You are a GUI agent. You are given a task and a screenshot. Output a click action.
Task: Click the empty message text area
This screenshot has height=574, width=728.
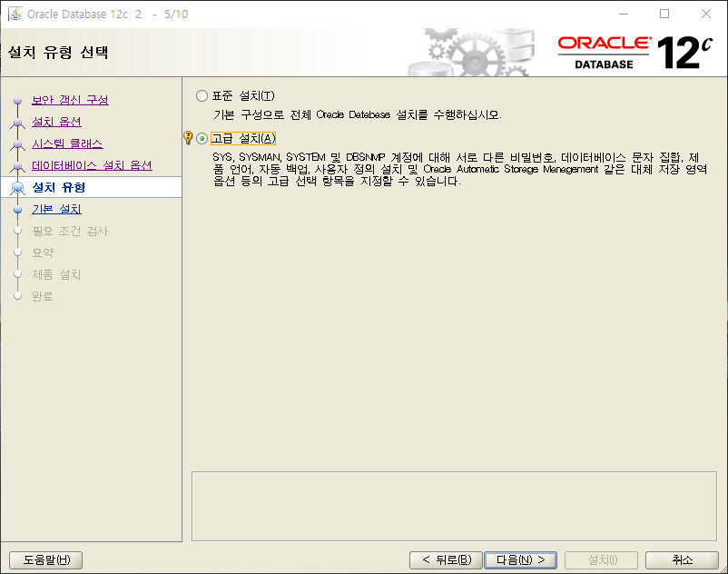point(454,507)
